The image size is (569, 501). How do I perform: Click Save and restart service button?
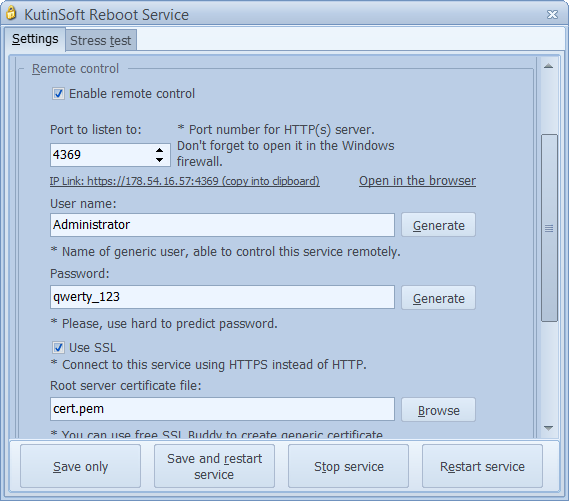214,466
